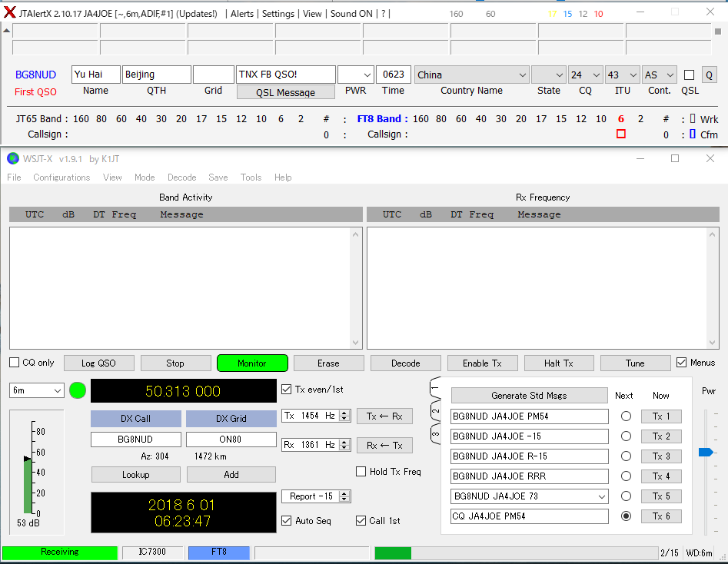Image resolution: width=728 pixels, height=564 pixels.
Task: Click the Stop button
Action: (175, 363)
